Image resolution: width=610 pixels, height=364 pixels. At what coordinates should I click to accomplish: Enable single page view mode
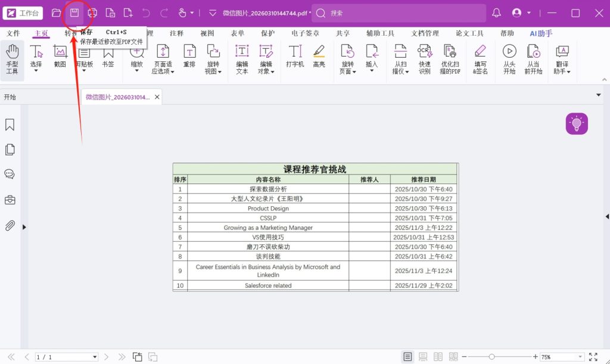(407, 357)
